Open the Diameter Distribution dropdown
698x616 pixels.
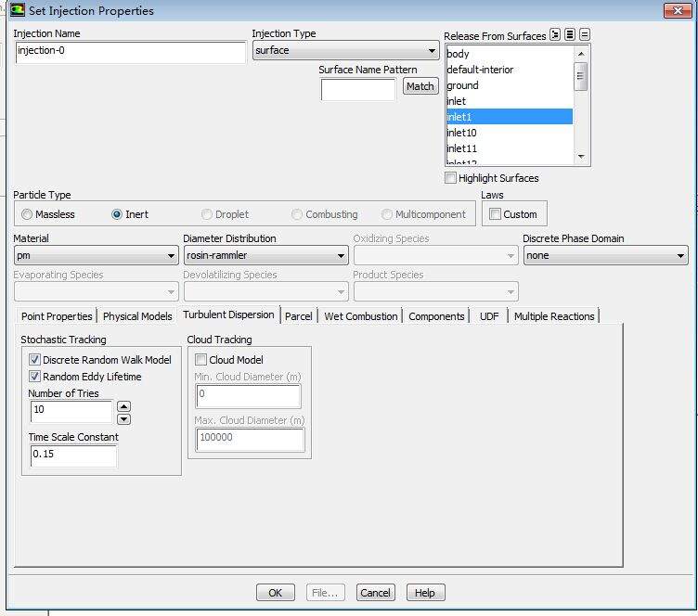(x=265, y=256)
